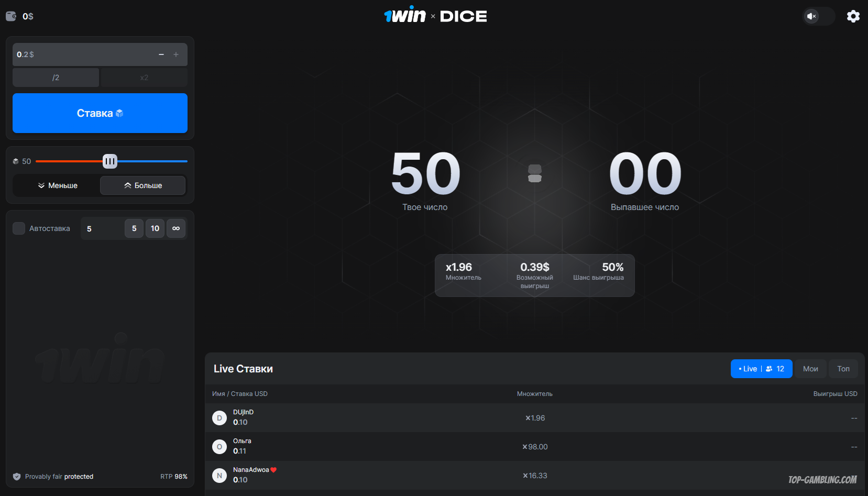
Task: Click the RTP 98% label
Action: [x=174, y=477]
